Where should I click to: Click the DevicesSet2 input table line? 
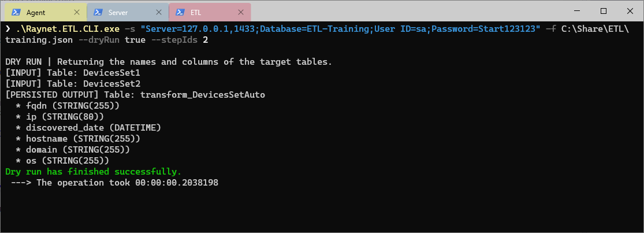(73, 84)
